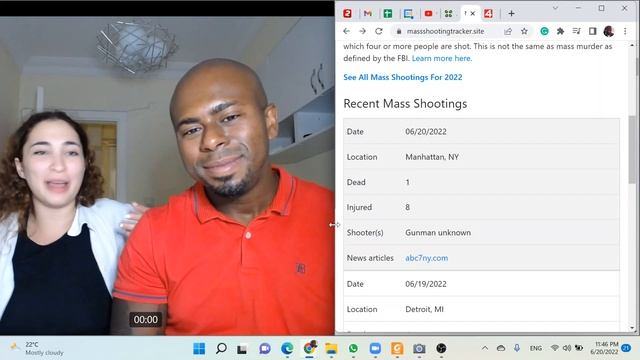Open the Chrome profile avatar
Viewport: 640px width, 360px height.
coord(609,31)
